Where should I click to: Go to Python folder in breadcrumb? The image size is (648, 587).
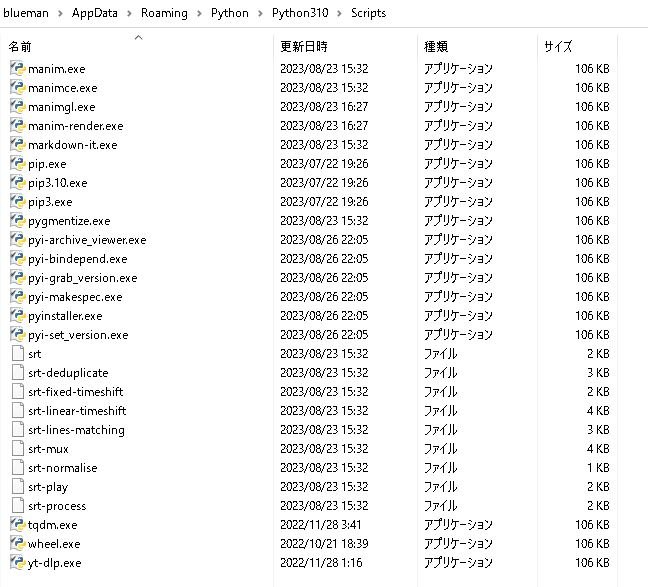tap(230, 13)
